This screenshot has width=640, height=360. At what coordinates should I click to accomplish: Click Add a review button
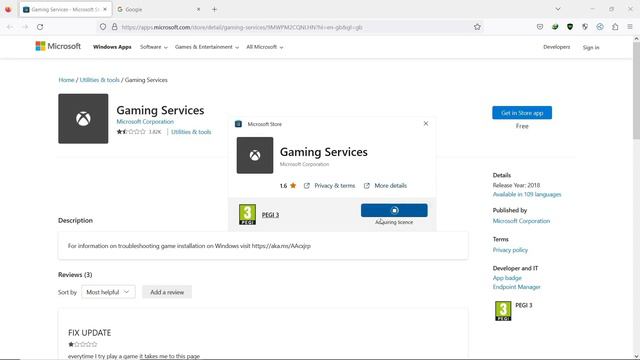tap(167, 292)
